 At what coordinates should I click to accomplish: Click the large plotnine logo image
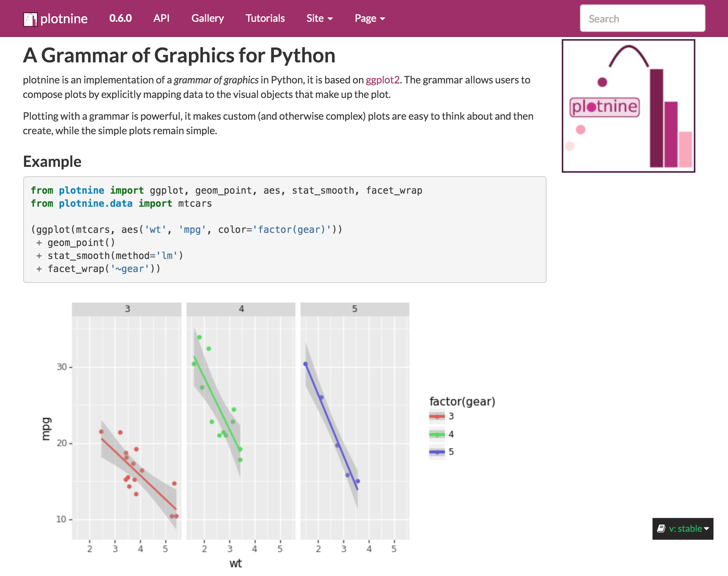(x=628, y=106)
